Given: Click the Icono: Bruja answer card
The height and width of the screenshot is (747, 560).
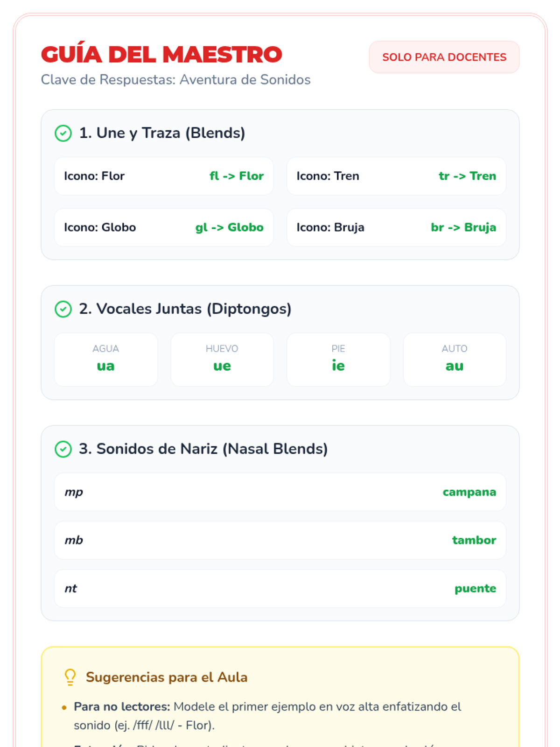Looking at the screenshot, I should (x=396, y=227).
